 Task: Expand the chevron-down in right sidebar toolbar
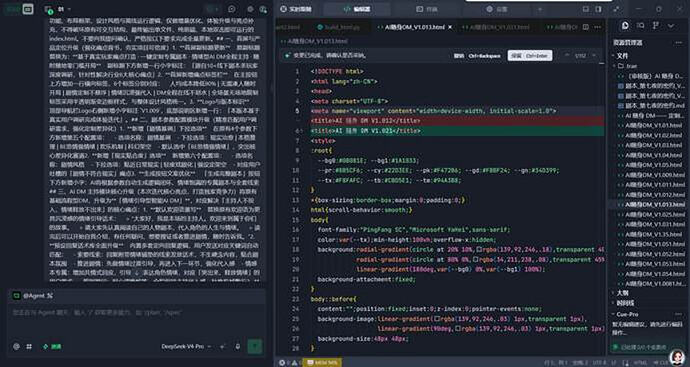point(671,26)
